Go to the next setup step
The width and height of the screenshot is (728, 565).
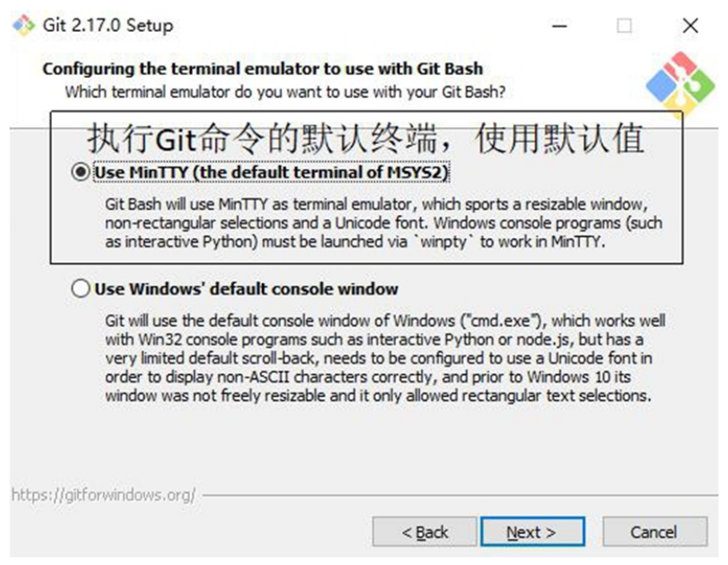pos(533,531)
